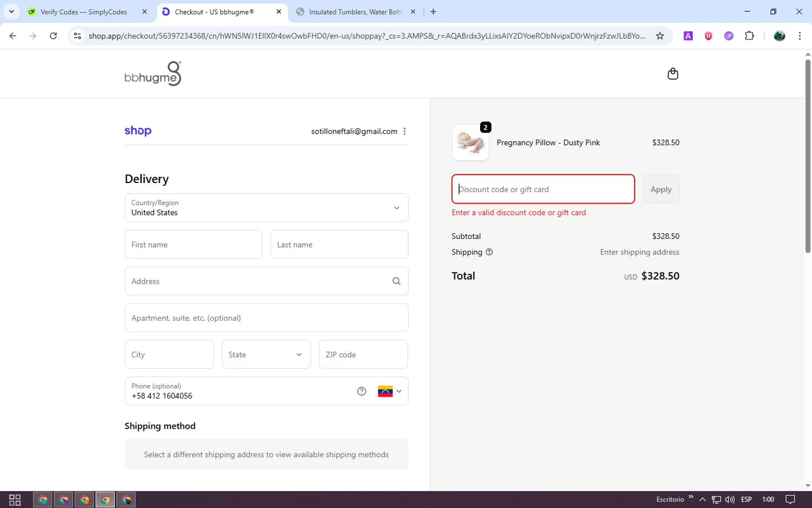Click the ESP language indicator
The image size is (812, 508).
pos(746,499)
